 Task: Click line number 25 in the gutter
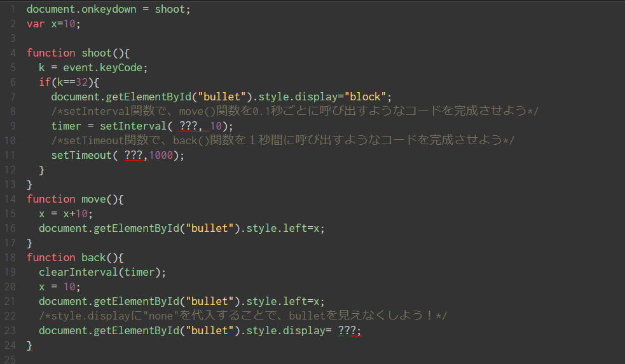(x=11, y=359)
